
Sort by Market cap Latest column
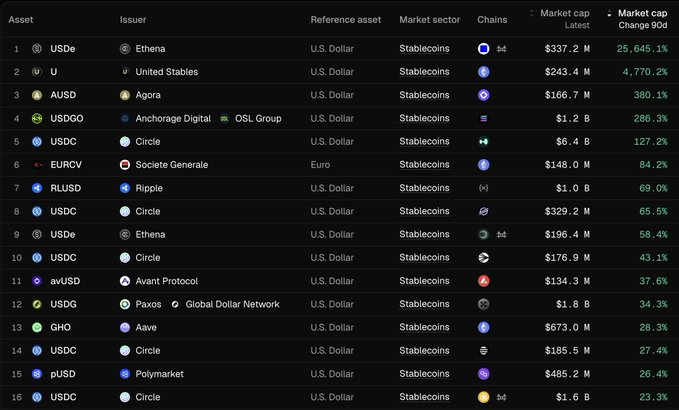(560, 19)
